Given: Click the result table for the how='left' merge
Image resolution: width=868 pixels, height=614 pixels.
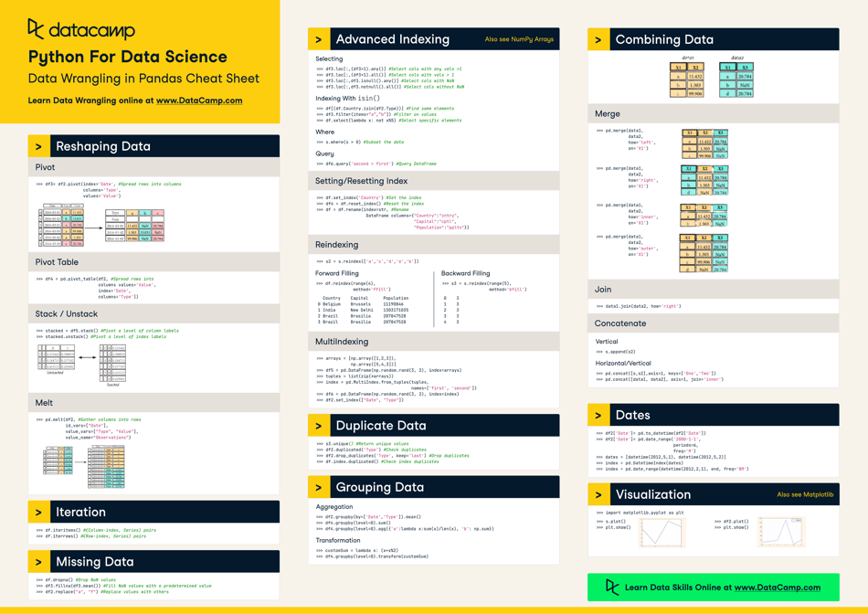Looking at the screenshot, I should pyautogui.click(x=704, y=144).
